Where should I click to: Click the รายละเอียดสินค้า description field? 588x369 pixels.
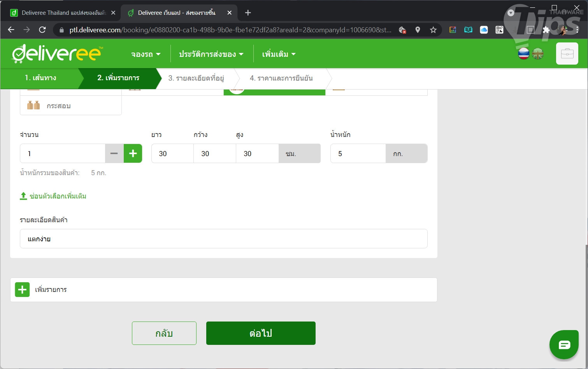pos(224,239)
